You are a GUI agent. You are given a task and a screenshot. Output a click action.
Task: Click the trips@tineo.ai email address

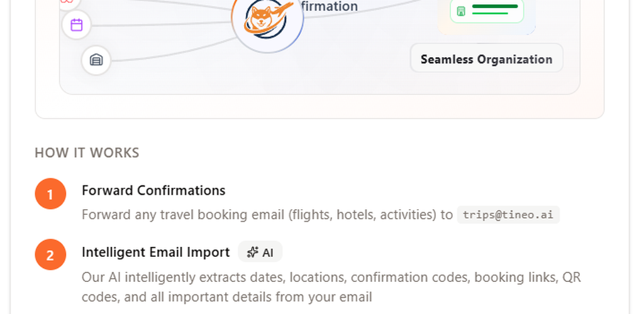click(x=508, y=214)
